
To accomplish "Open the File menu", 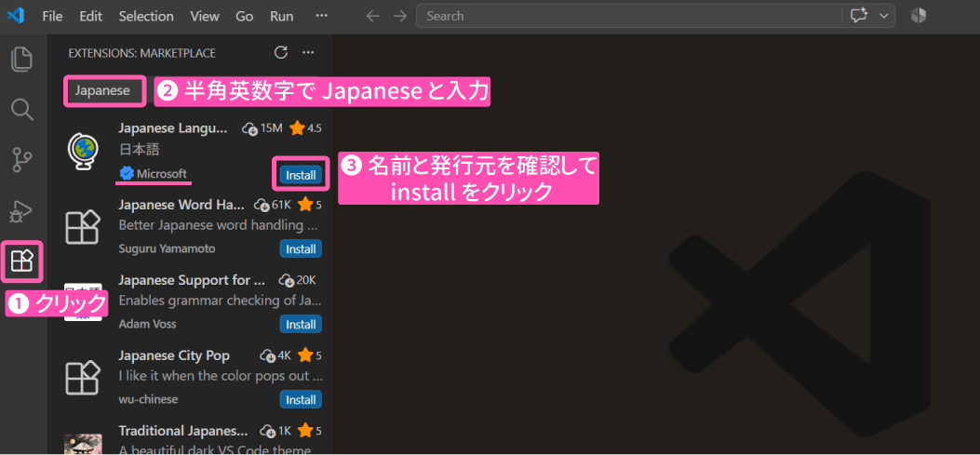I will pos(52,16).
